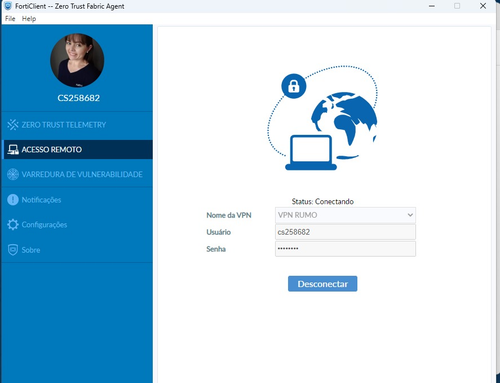500x383 pixels.
Task: Click the Senha label
Action: 216,249
